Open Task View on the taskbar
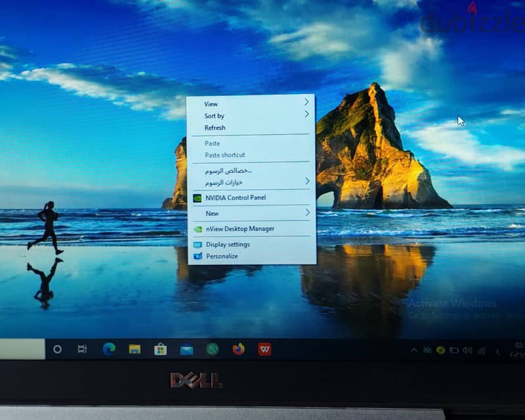 (x=83, y=349)
